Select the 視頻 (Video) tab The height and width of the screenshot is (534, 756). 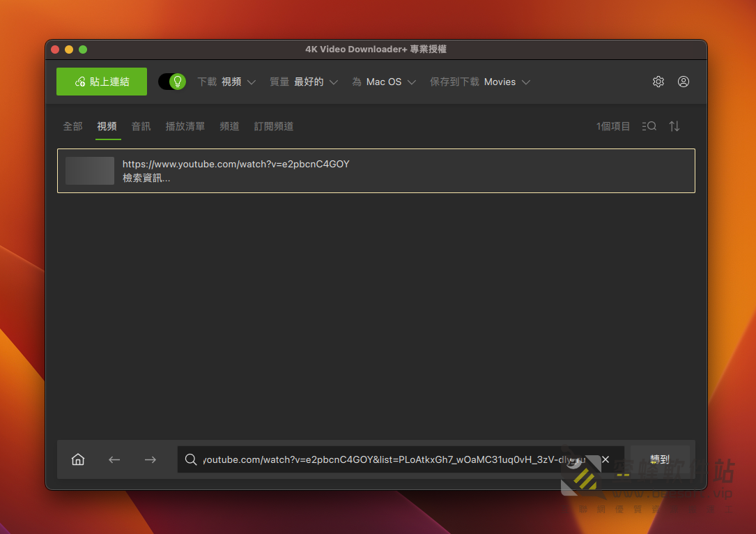(107, 126)
